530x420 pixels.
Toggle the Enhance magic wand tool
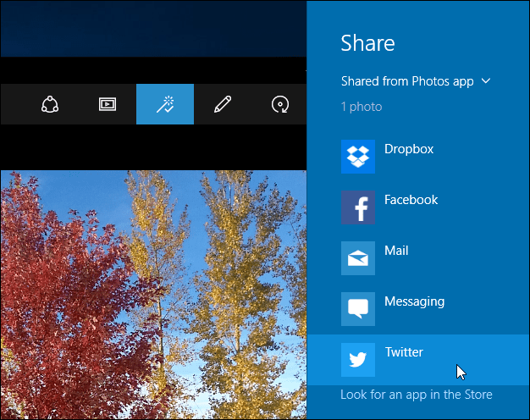pos(165,104)
